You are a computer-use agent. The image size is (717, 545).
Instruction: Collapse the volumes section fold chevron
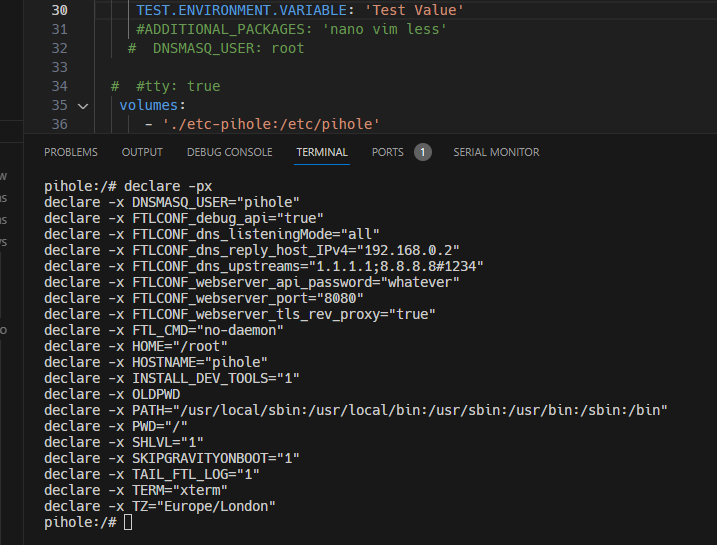coord(82,105)
